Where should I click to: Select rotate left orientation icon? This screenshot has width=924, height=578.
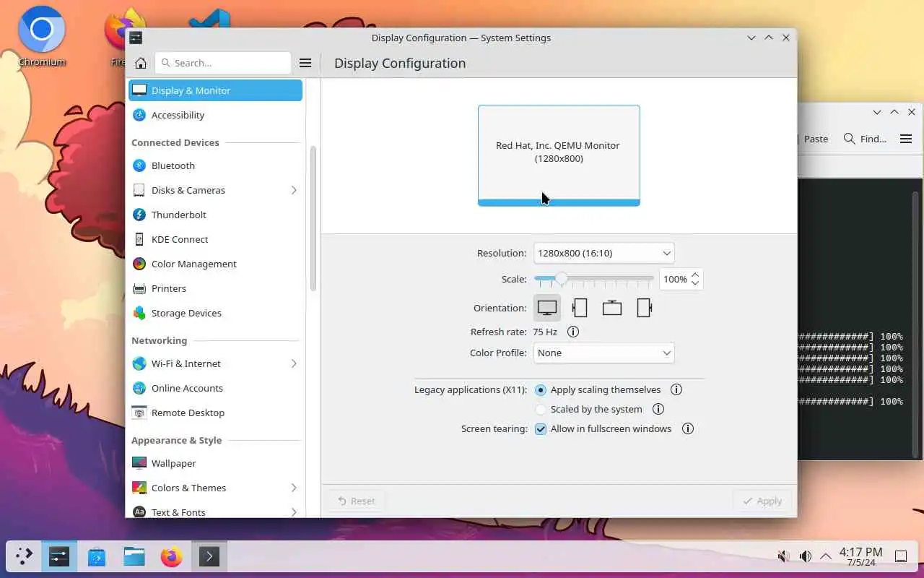click(580, 308)
